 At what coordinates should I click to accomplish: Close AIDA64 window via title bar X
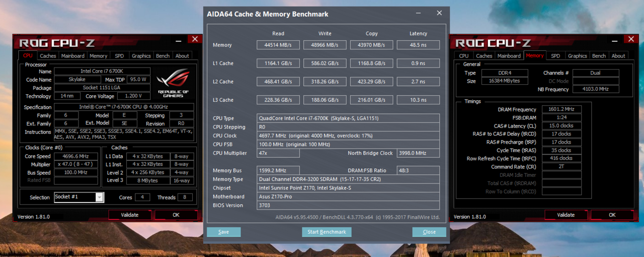[x=439, y=13]
